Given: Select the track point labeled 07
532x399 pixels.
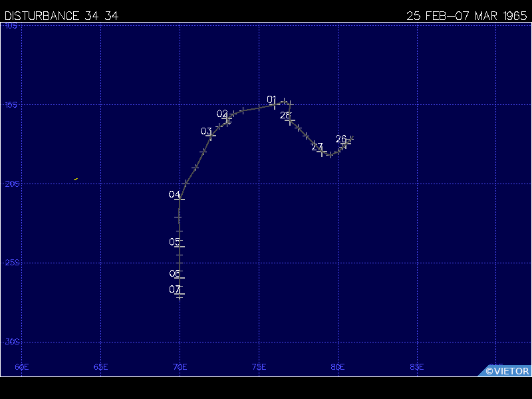Looking at the screenshot, I should (x=180, y=294).
